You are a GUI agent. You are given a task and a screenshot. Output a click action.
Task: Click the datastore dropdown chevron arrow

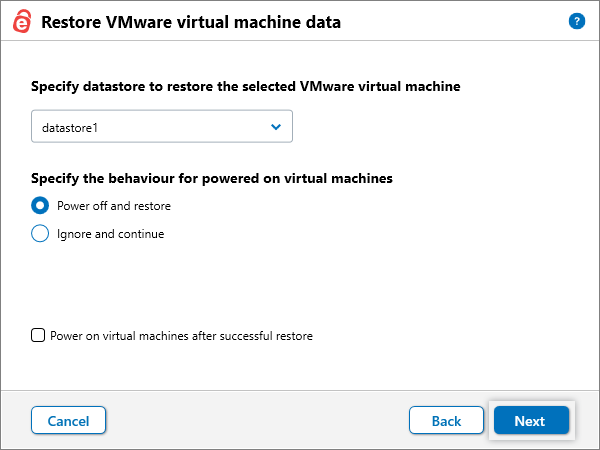click(277, 127)
